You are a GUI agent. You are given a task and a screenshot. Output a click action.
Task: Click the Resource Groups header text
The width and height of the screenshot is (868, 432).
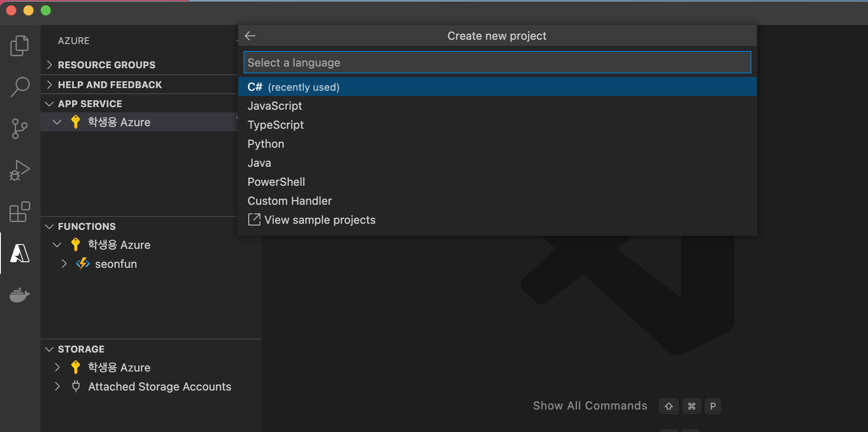(107, 65)
